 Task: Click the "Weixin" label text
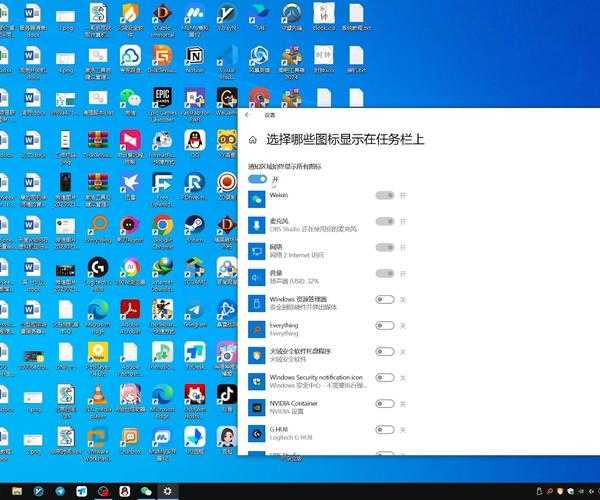pyautogui.click(x=279, y=195)
